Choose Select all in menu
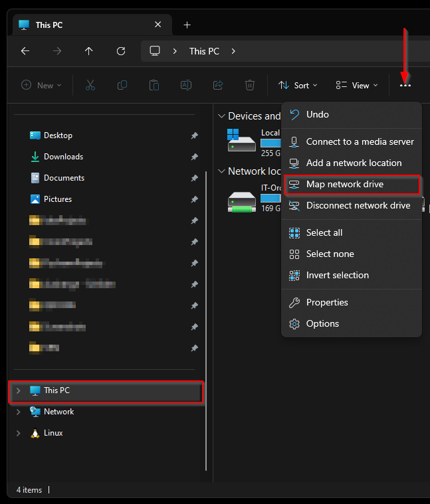 pos(351,232)
